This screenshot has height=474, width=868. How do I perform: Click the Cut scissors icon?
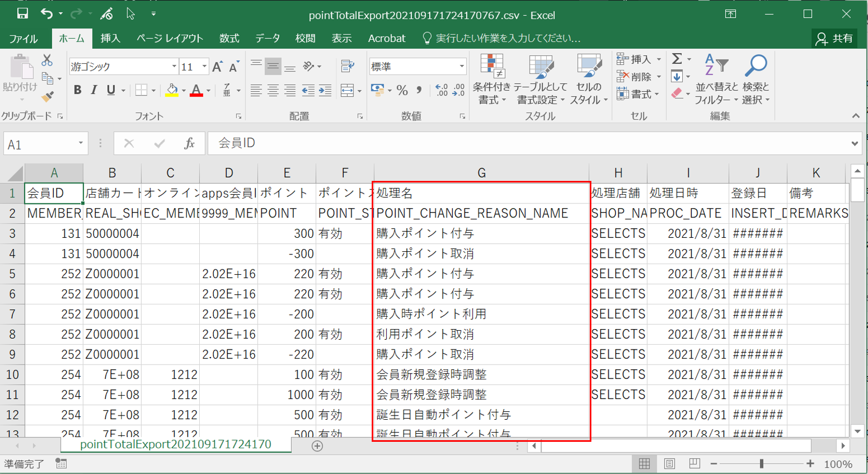click(47, 60)
